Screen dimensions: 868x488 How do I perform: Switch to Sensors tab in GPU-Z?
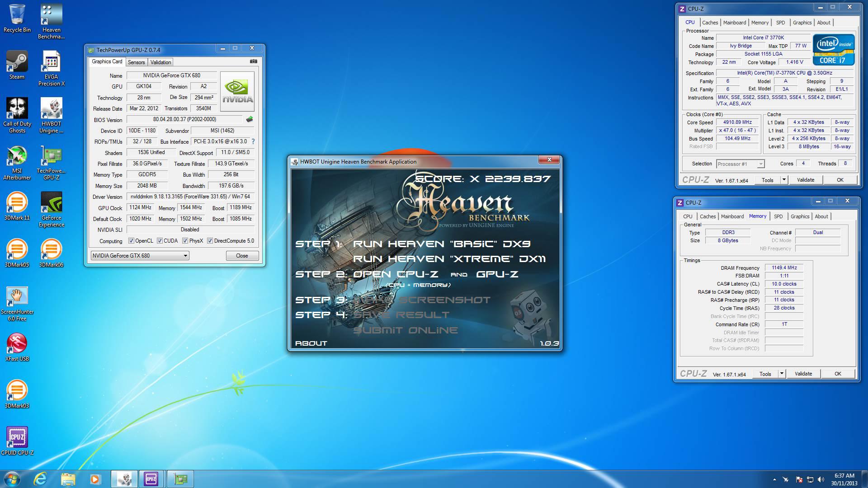click(136, 62)
